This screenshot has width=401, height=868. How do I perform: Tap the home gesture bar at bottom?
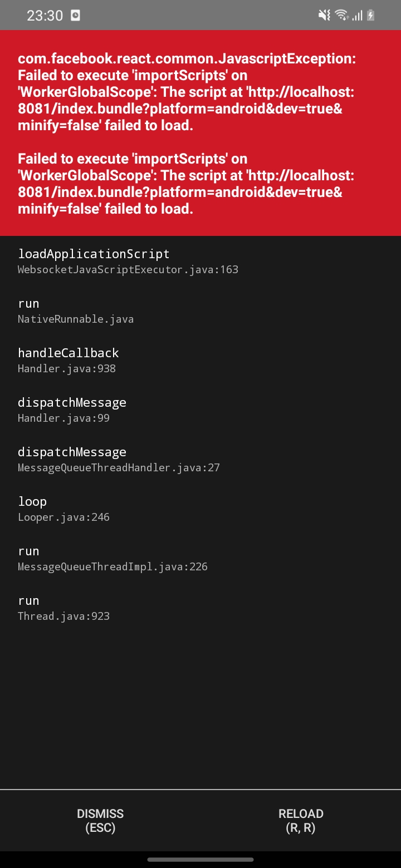pos(200,859)
